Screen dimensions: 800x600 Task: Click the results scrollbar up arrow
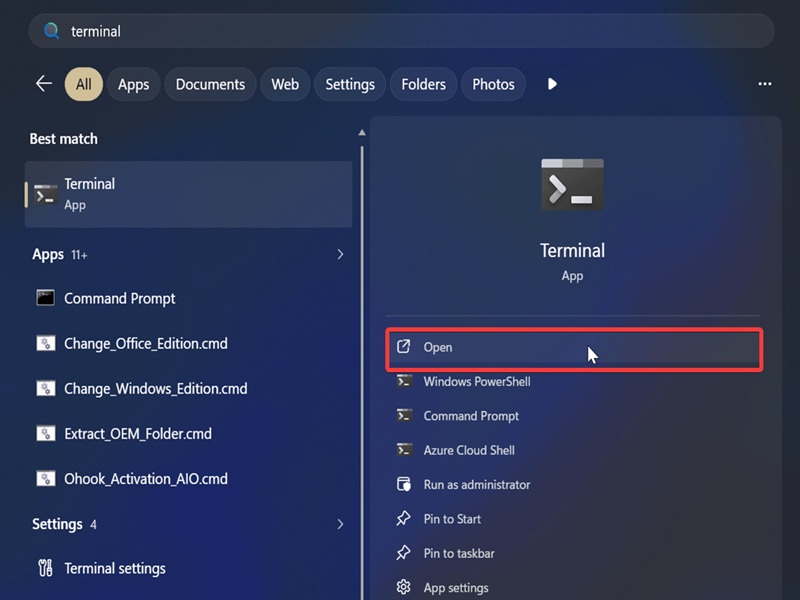tap(362, 133)
